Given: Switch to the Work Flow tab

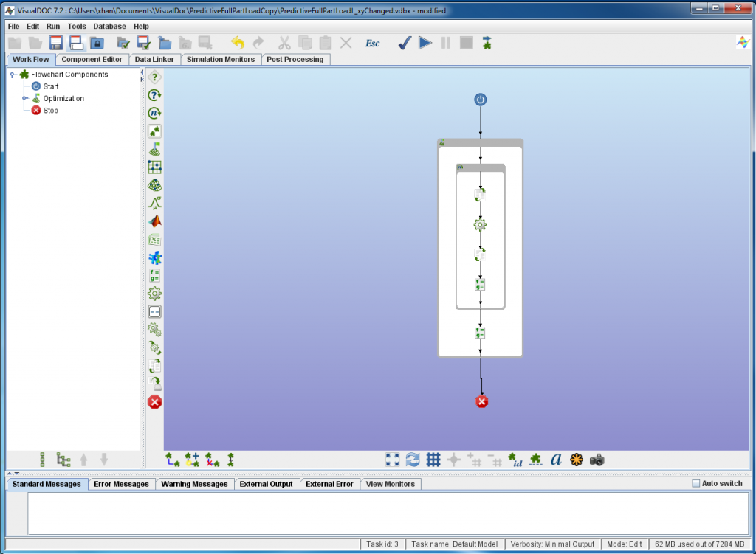Looking at the screenshot, I should pyautogui.click(x=31, y=59).
